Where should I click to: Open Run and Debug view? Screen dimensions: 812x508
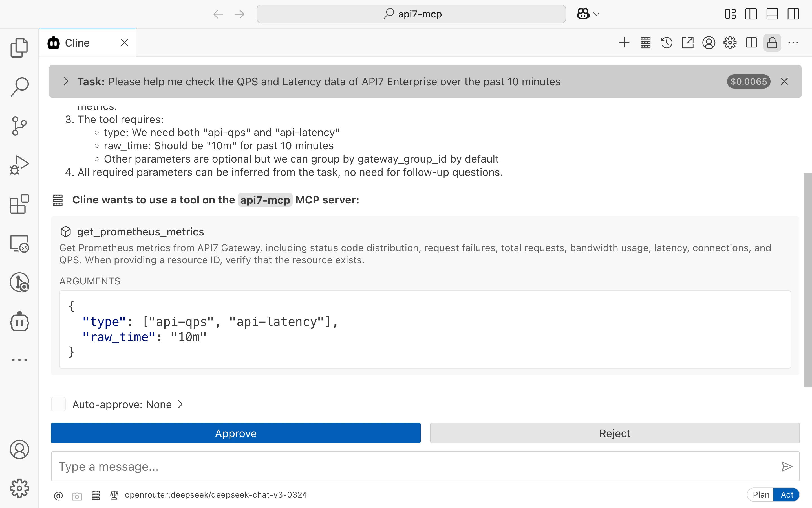coord(19,165)
